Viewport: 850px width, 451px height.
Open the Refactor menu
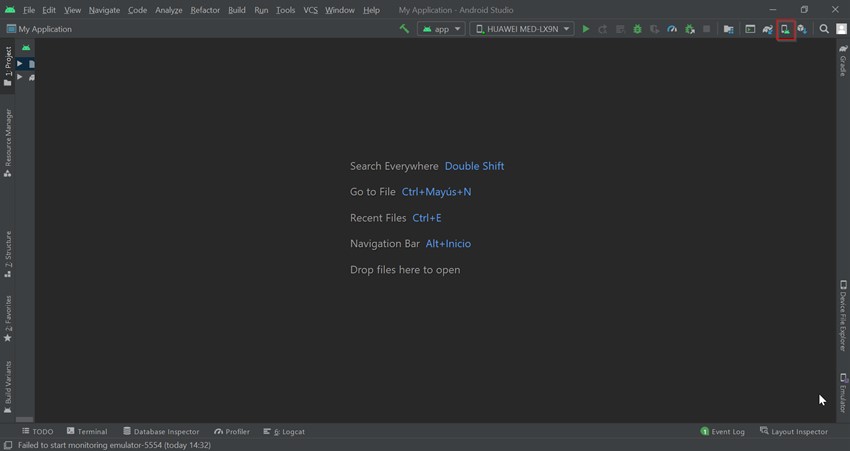point(205,10)
